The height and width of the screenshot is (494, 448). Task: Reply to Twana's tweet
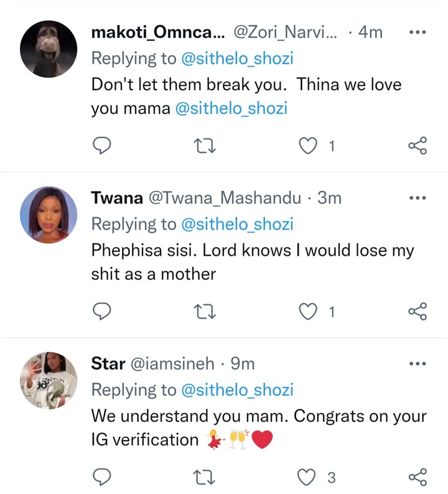101,311
